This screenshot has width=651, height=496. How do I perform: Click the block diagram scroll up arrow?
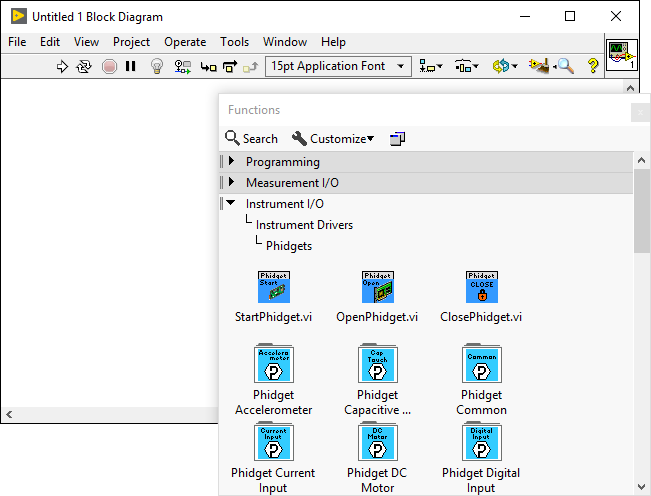[x=630, y=88]
